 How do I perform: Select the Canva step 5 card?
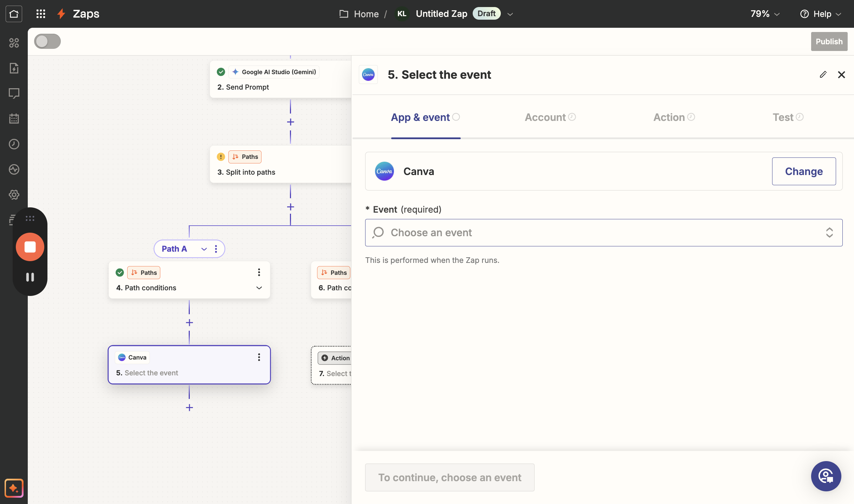[x=189, y=365]
